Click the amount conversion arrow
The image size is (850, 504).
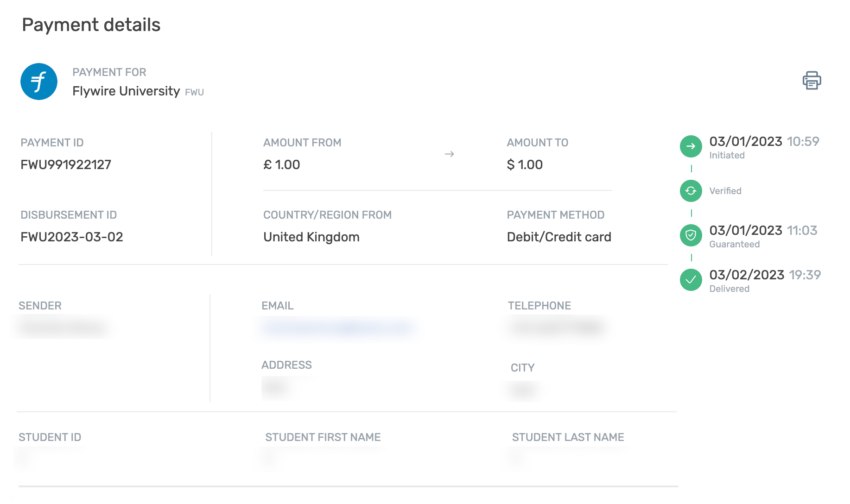(x=449, y=154)
